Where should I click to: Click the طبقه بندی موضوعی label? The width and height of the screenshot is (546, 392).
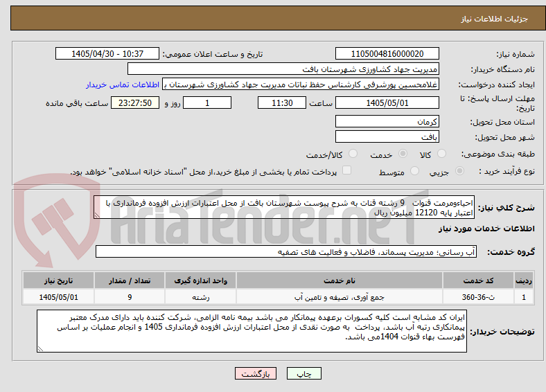point(498,154)
